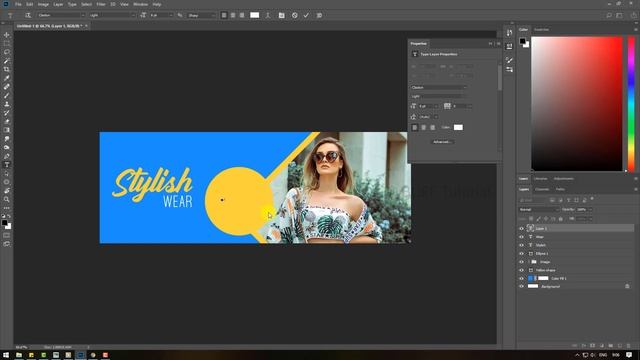The image size is (640, 360).
Task: Hide the Layer 1 text layer
Action: pos(521,229)
